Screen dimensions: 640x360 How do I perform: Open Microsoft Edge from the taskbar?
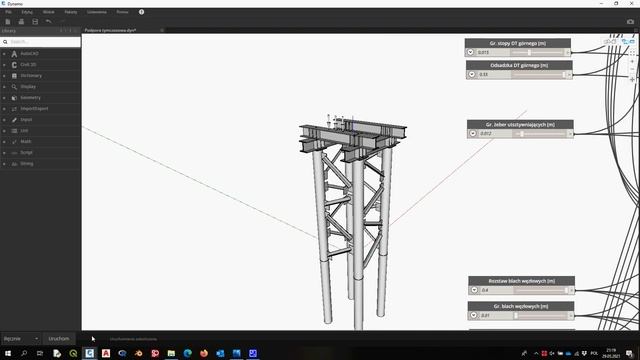[x=187, y=353]
